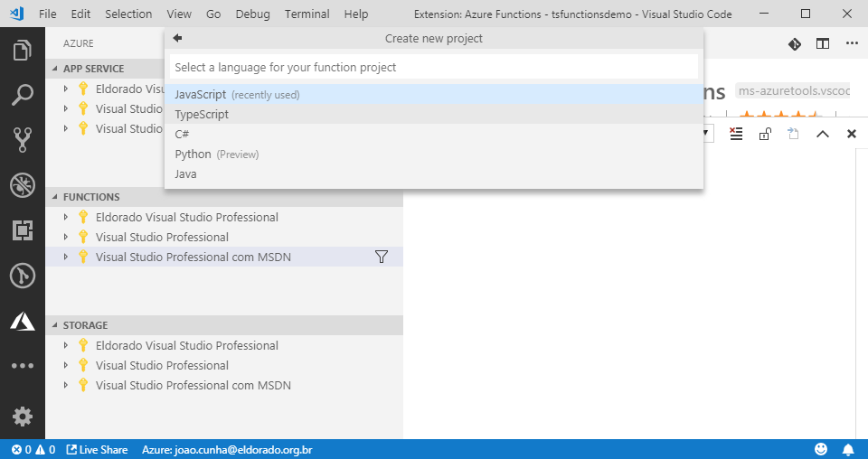Expand Visual Studio Professional under Functions
The image size is (868, 459).
(x=66, y=237)
